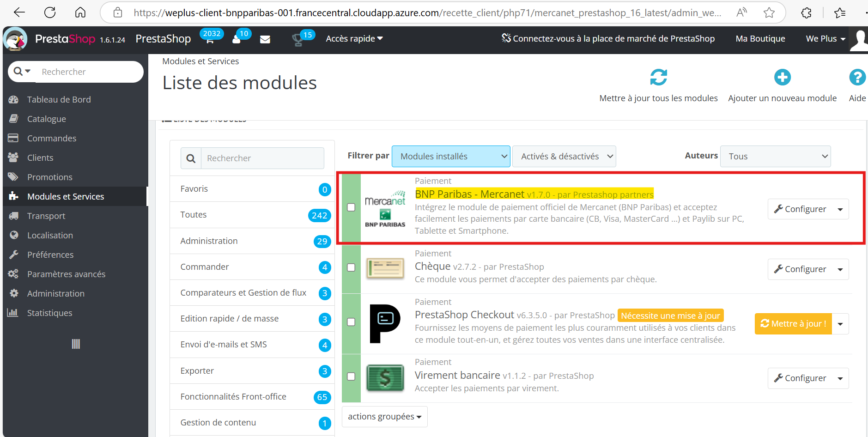Open the favorites list icon
The image size is (868, 437).
point(840,12)
